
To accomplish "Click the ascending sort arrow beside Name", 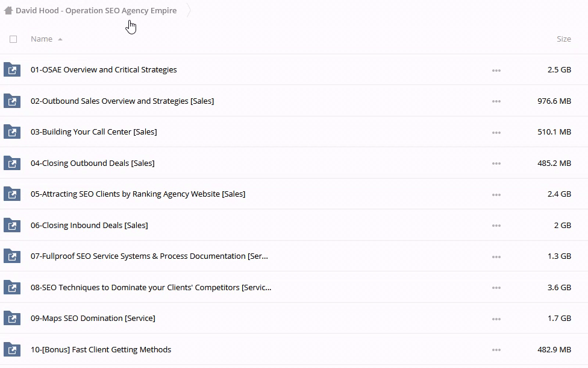I will 60,39.
